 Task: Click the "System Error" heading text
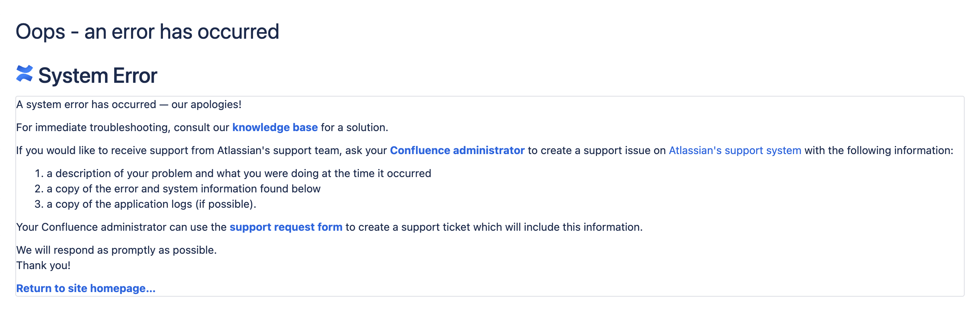(x=98, y=76)
